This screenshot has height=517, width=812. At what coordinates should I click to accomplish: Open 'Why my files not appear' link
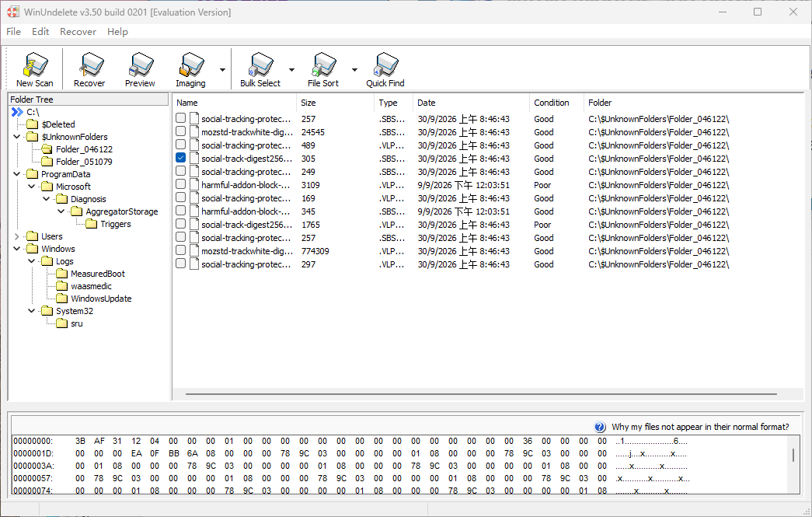(x=700, y=427)
